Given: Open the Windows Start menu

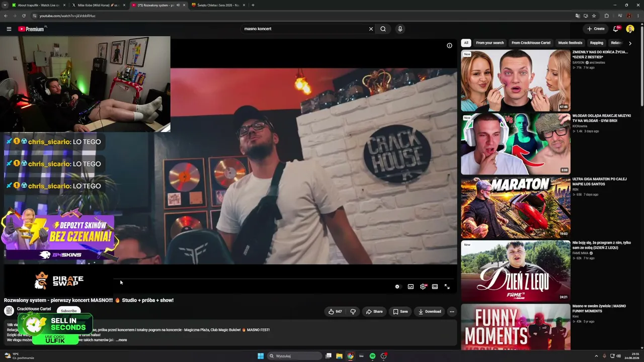Looking at the screenshot, I should pos(261,356).
